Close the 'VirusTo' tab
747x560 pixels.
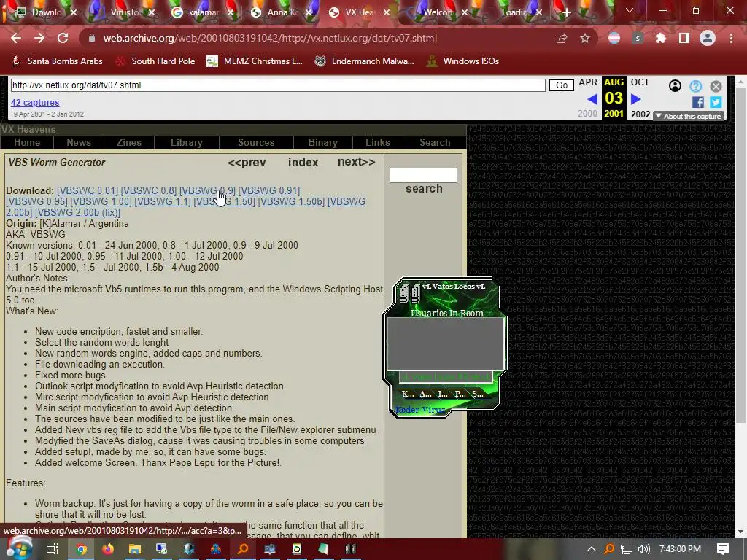point(152,12)
